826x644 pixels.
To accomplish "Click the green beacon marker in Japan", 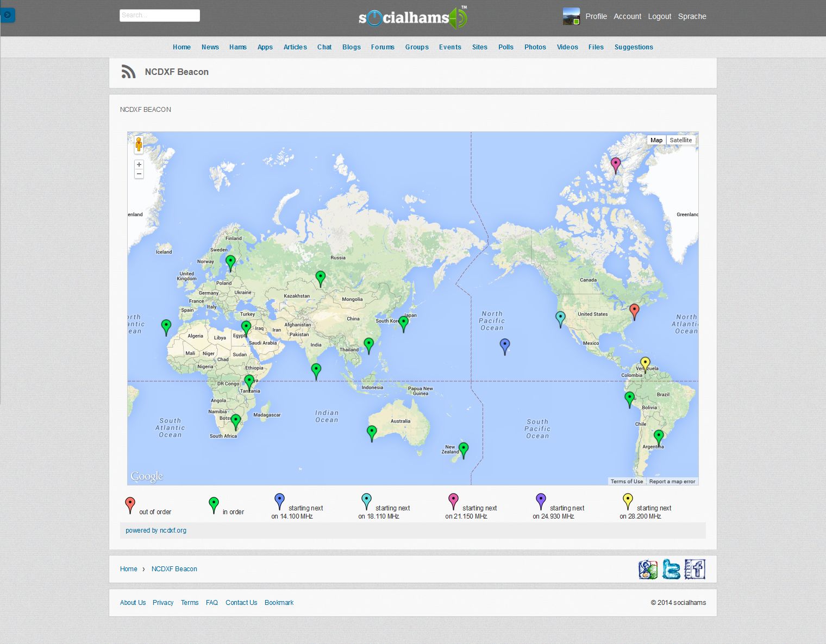I will (x=403, y=324).
